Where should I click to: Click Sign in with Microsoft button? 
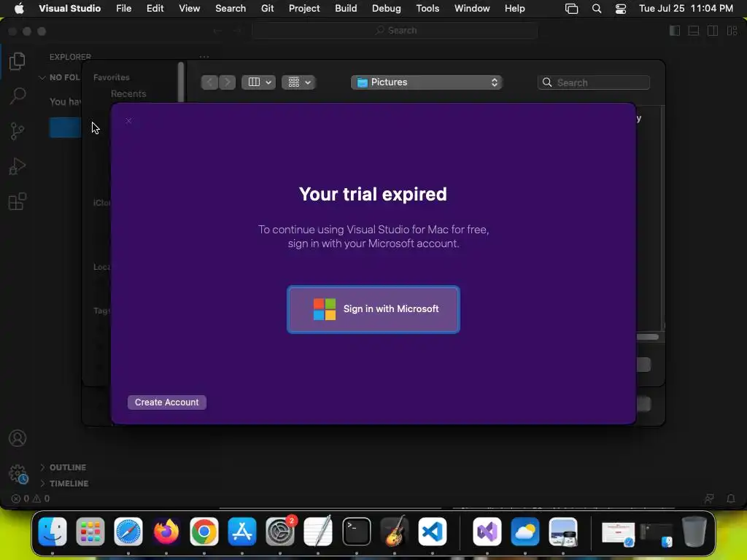[373, 309]
